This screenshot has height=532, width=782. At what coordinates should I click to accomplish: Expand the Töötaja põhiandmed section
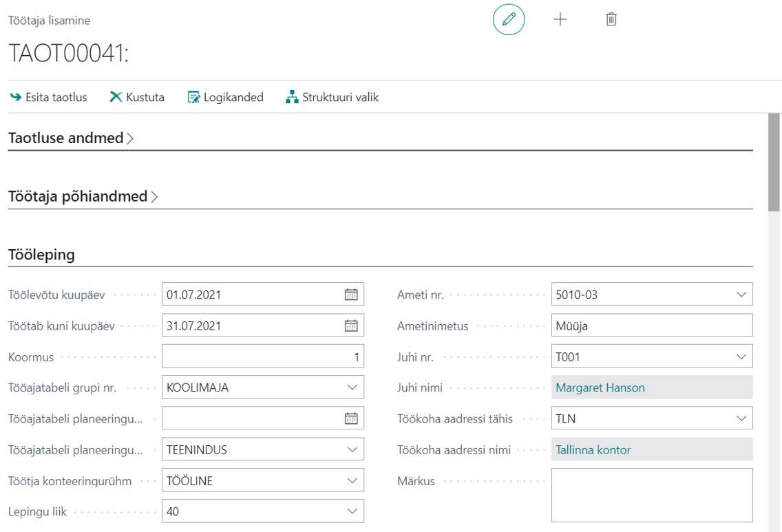(83, 196)
